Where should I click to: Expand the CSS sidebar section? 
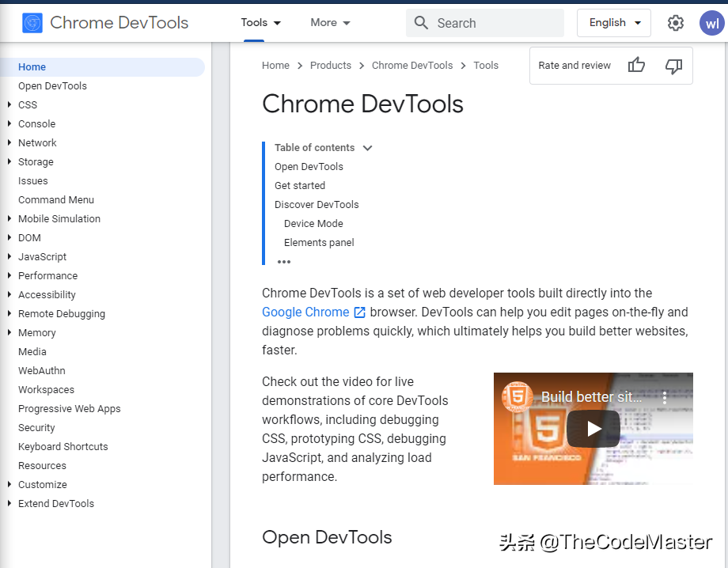tap(9, 105)
